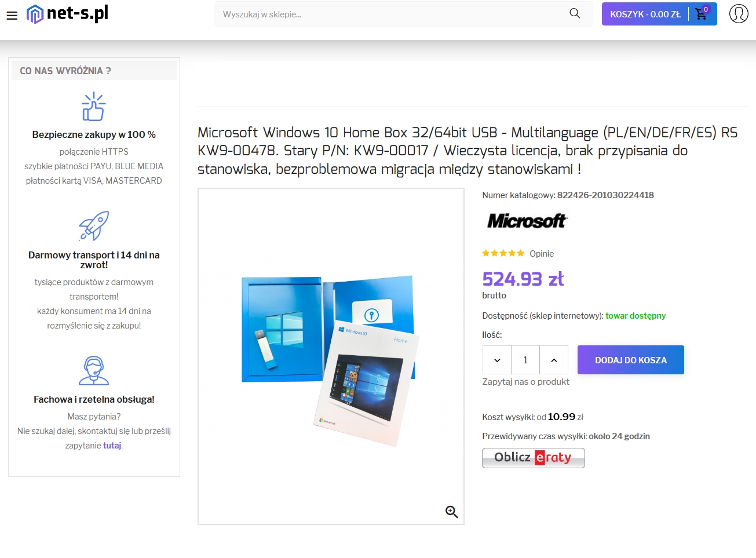Open the hamburger menu icon
The image size is (756, 558).
point(12,15)
